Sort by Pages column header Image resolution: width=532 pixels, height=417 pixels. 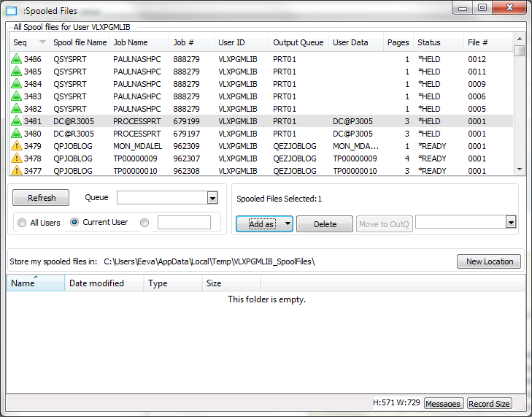(398, 42)
